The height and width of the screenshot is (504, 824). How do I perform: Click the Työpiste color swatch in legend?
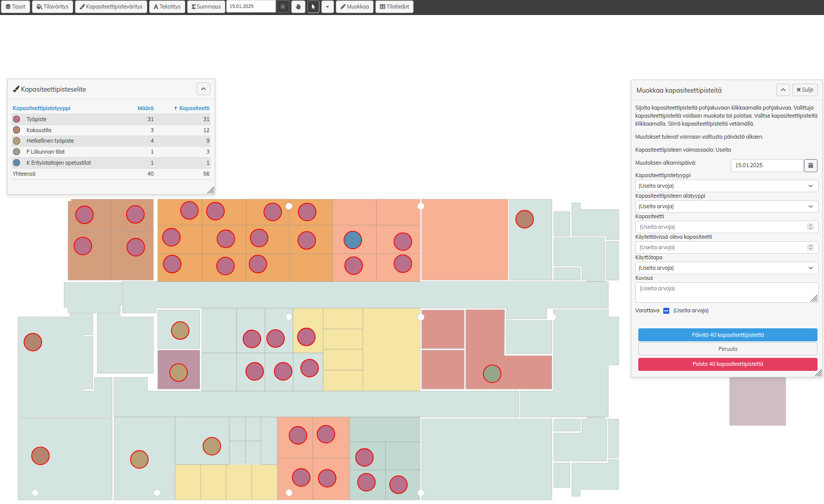tap(17, 119)
